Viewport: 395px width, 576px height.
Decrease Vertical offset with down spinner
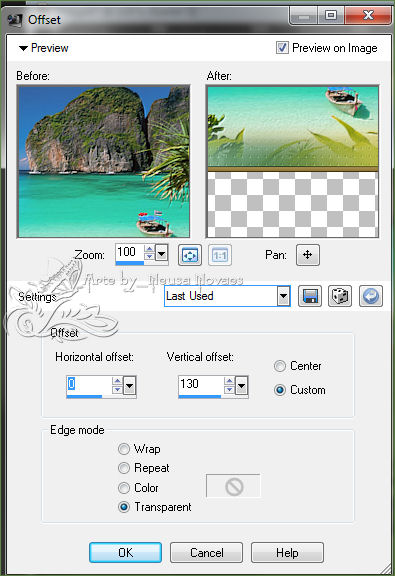[229, 389]
